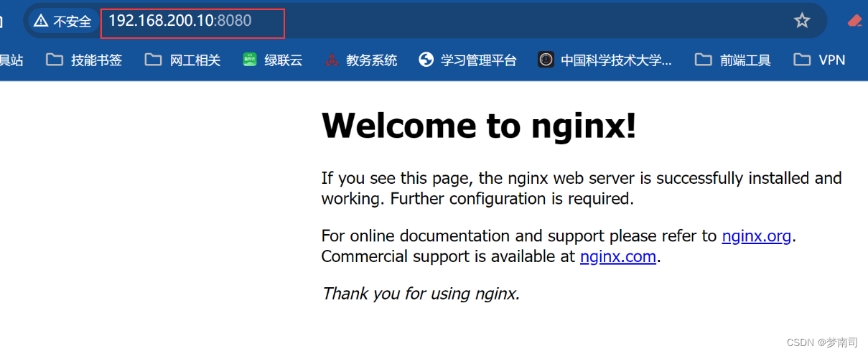Open the 学习管理平台 bookmark
This screenshot has height=354, width=868.
467,60
